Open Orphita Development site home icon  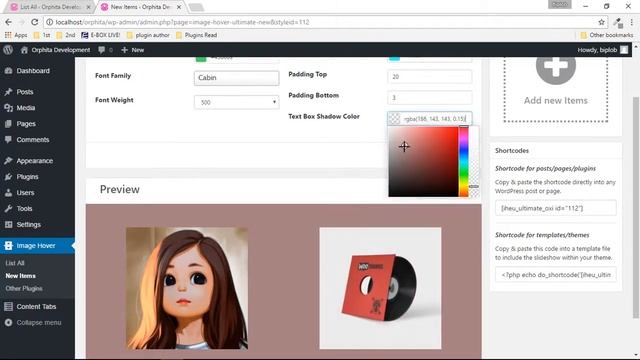click(24, 50)
